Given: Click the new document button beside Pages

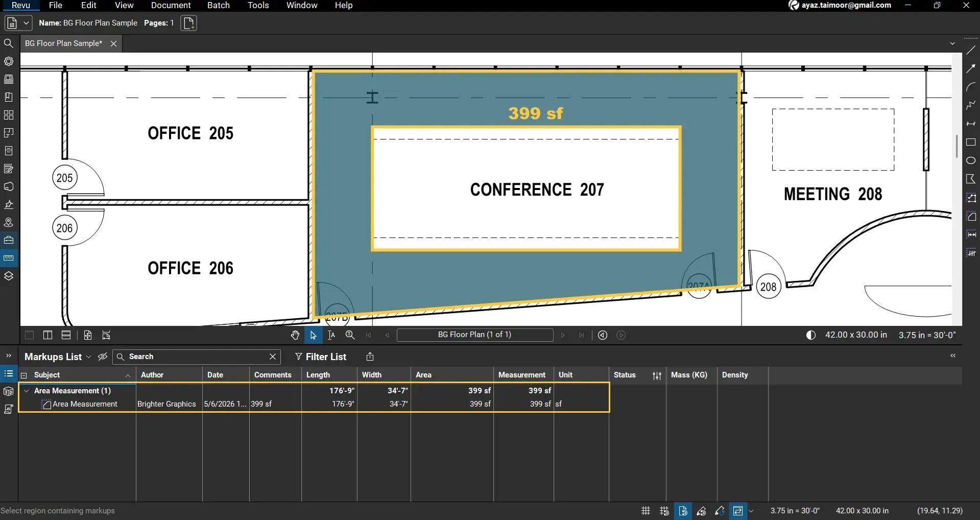Looking at the screenshot, I should click(188, 23).
